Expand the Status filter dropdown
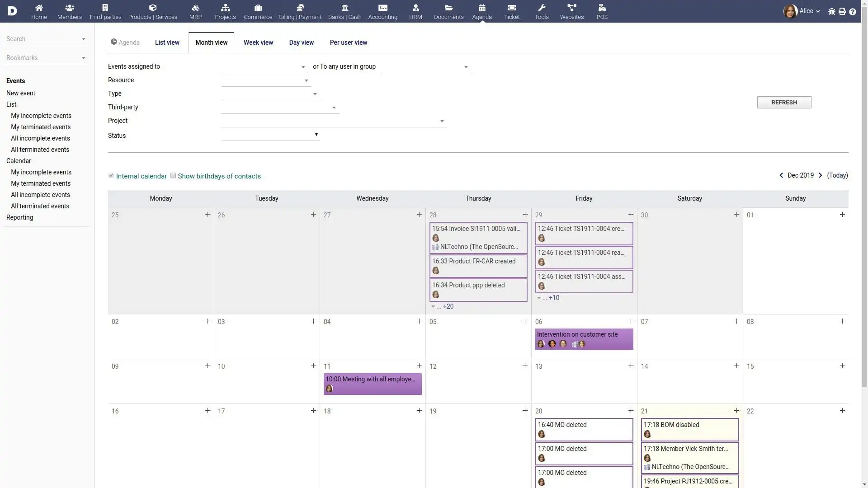Screen dimensions: 868x488 (316, 134)
